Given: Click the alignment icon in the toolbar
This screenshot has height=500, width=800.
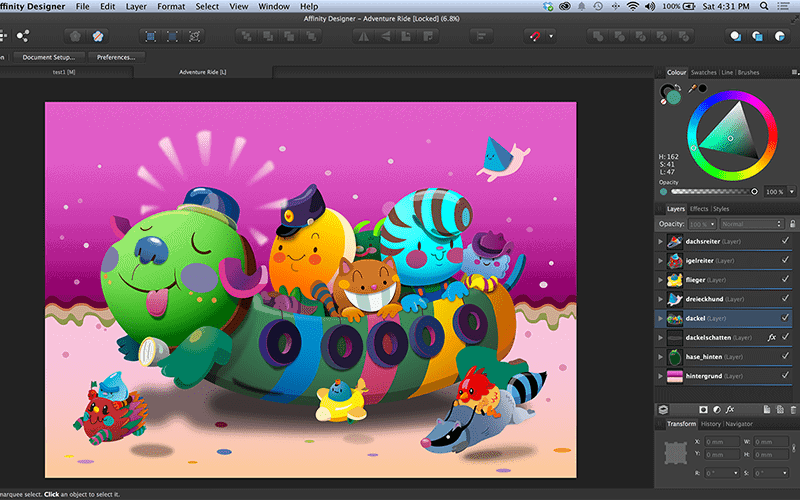Looking at the screenshot, I should pos(481,36).
